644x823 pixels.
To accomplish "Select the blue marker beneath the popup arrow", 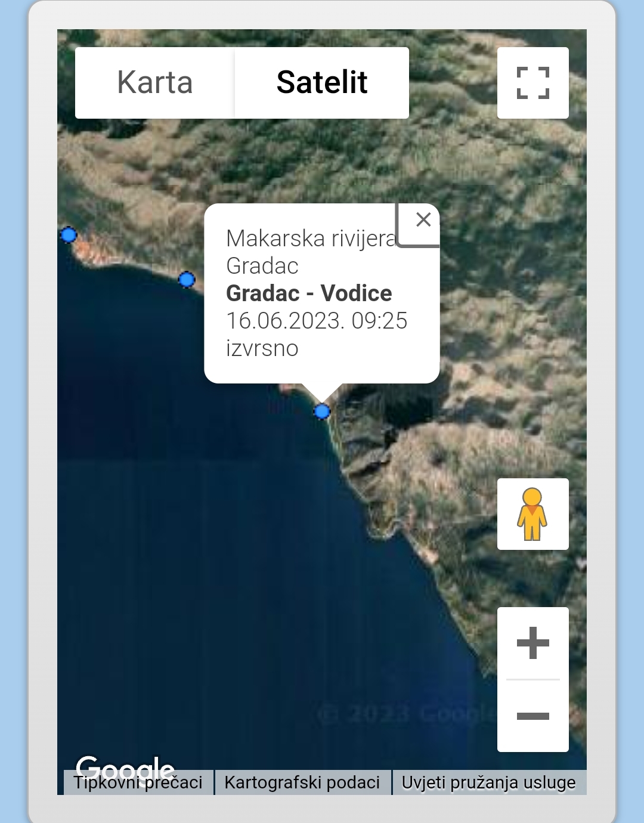I will pyautogui.click(x=322, y=411).
